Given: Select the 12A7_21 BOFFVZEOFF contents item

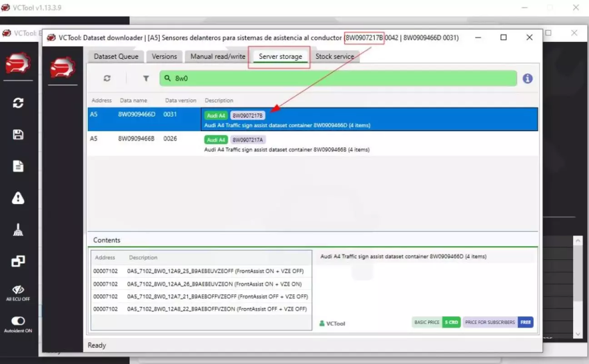Looking at the screenshot, I should click(x=201, y=296).
